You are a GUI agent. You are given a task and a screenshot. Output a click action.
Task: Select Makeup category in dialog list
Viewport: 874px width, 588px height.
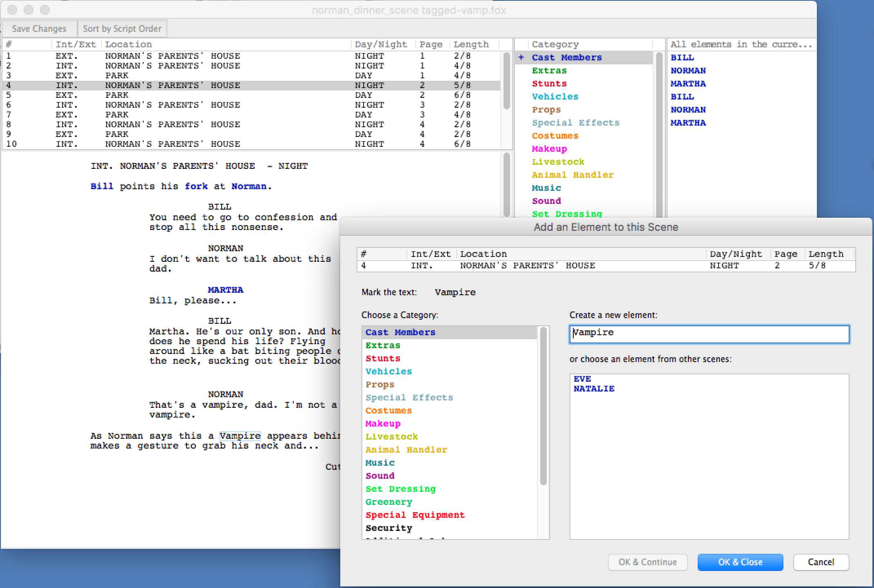(383, 424)
